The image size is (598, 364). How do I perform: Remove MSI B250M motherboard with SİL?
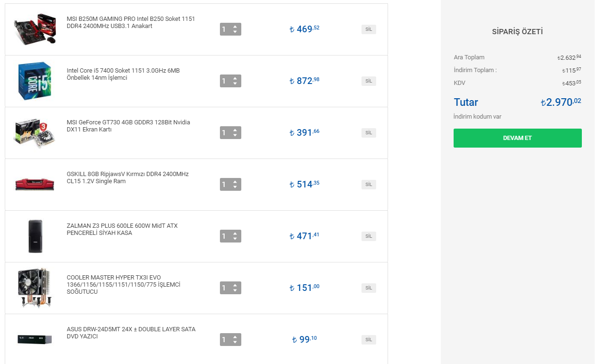(369, 29)
